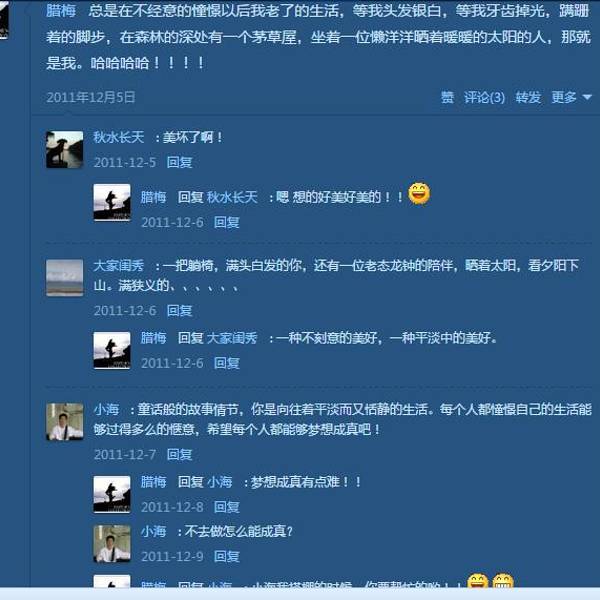This screenshot has width=600, height=600.
Task: Visit 秋水长天's profile name link
Action: click(x=119, y=137)
